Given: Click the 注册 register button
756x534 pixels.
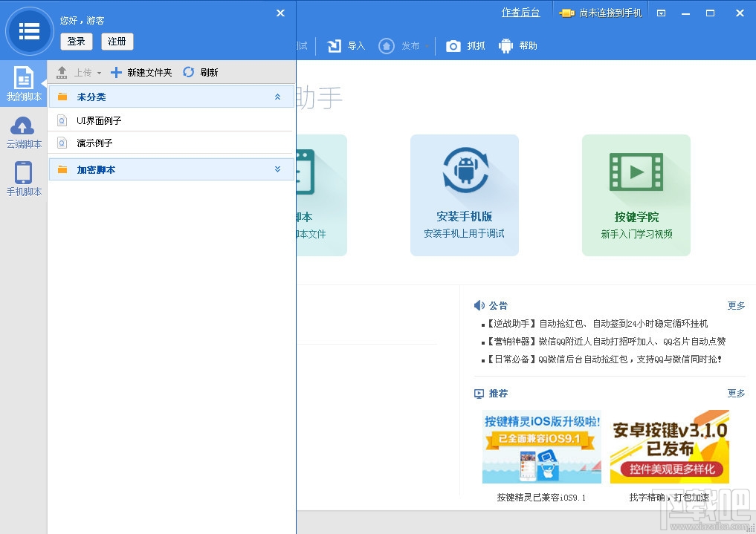Looking at the screenshot, I should pos(117,42).
